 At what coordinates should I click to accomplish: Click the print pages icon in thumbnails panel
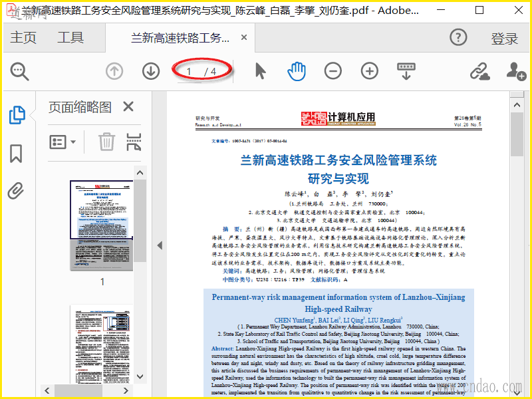134,142
